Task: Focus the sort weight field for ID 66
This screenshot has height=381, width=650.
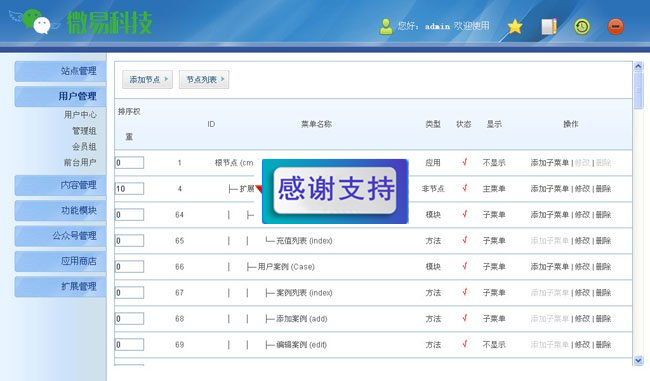Action: pyautogui.click(x=129, y=267)
